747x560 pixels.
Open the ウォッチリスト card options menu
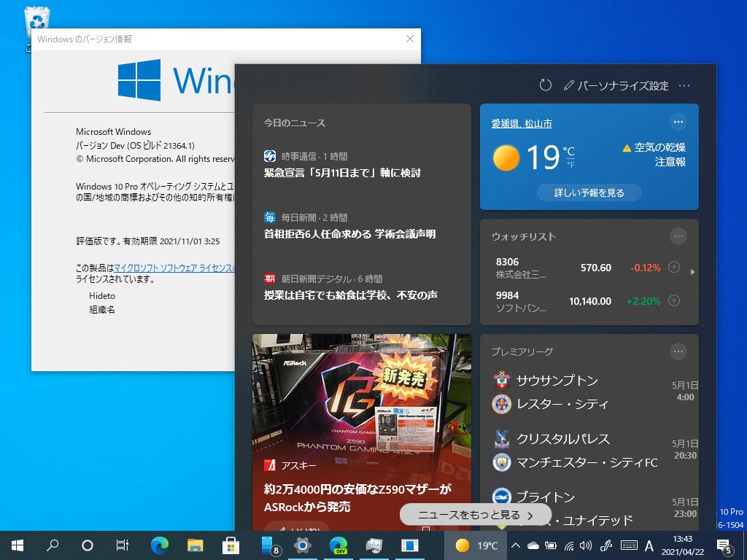pyautogui.click(x=678, y=236)
